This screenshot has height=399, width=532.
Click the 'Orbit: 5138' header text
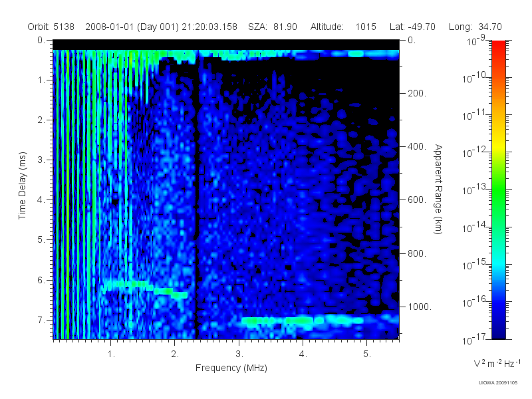click(51, 27)
